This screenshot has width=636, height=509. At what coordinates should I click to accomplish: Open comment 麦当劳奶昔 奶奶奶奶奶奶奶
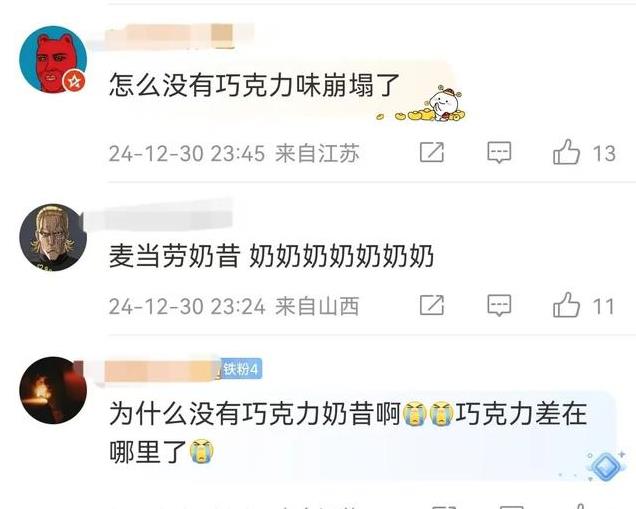click(x=271, y=256)
